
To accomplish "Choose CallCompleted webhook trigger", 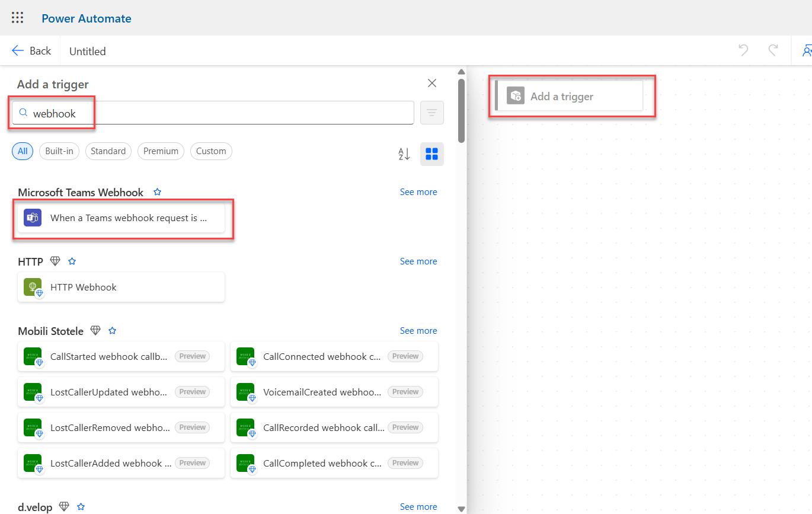I will [x=334, y=463].
